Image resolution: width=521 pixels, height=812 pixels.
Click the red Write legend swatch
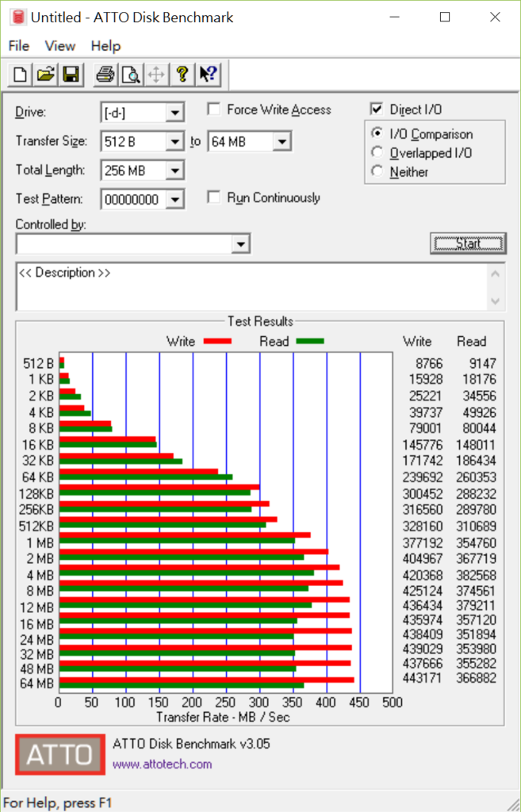click(217, 341)
